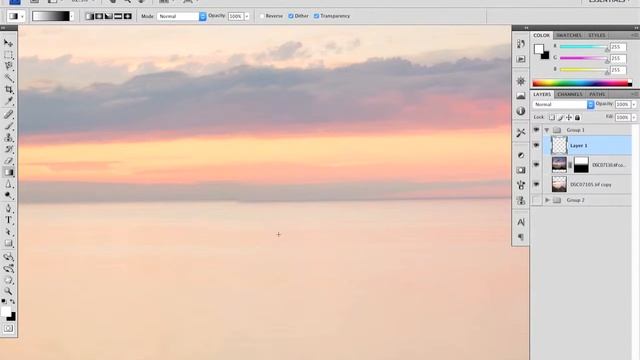
Task: Uncheck the Transparency option
Action: pos(316,16)
